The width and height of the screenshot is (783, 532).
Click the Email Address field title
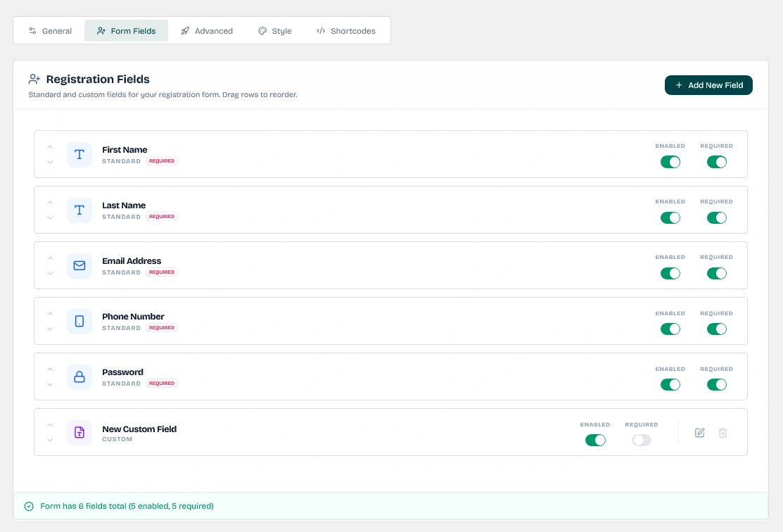click(x=132, y=261)
